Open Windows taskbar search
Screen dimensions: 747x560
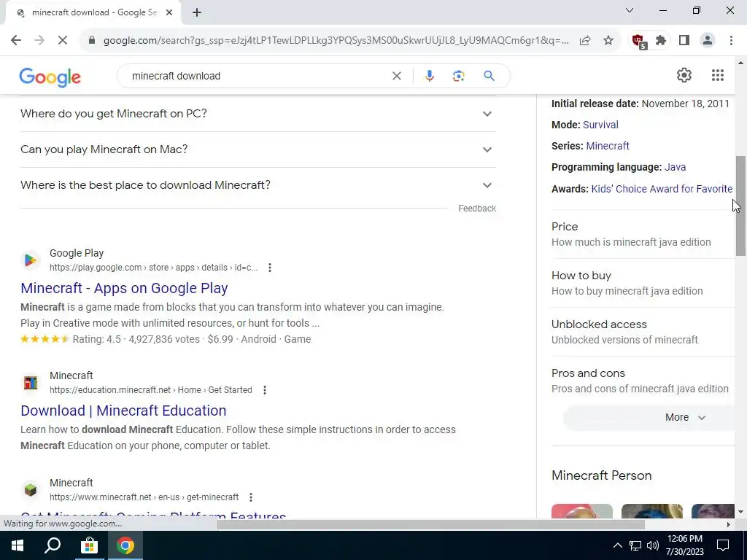click(53, 545)
